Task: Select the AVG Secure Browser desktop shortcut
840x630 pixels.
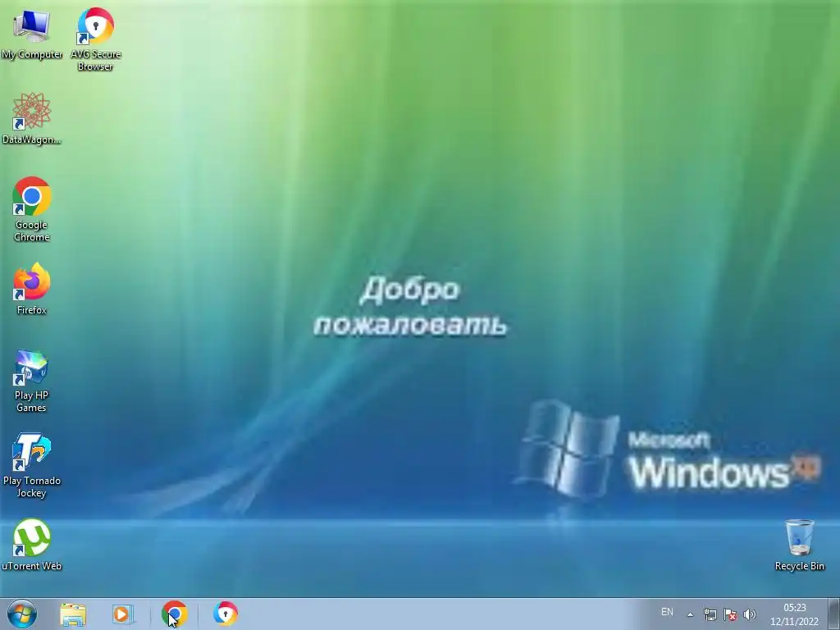Action: tap(95, 39)
